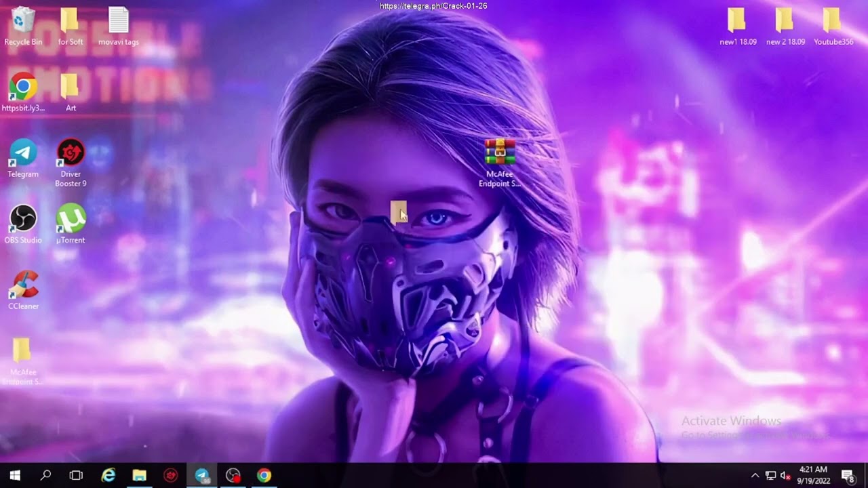Select the Recycle Bin desktop icon
Viewport: 868px width, 488px height.
23,26
